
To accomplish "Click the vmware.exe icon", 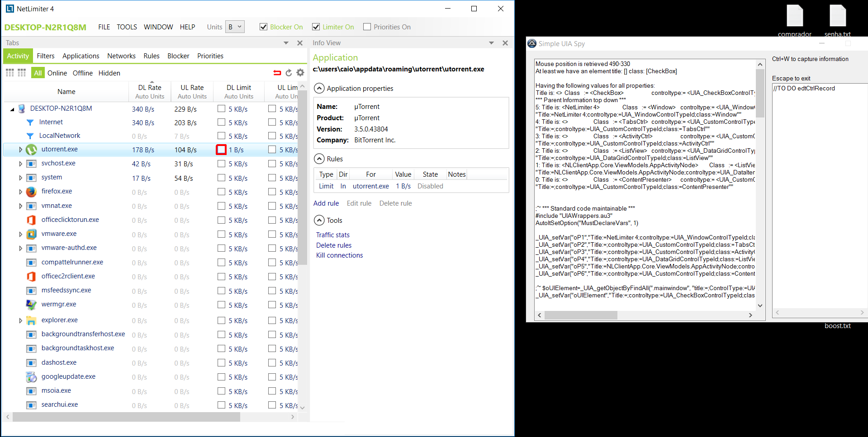I will point(31,234).
